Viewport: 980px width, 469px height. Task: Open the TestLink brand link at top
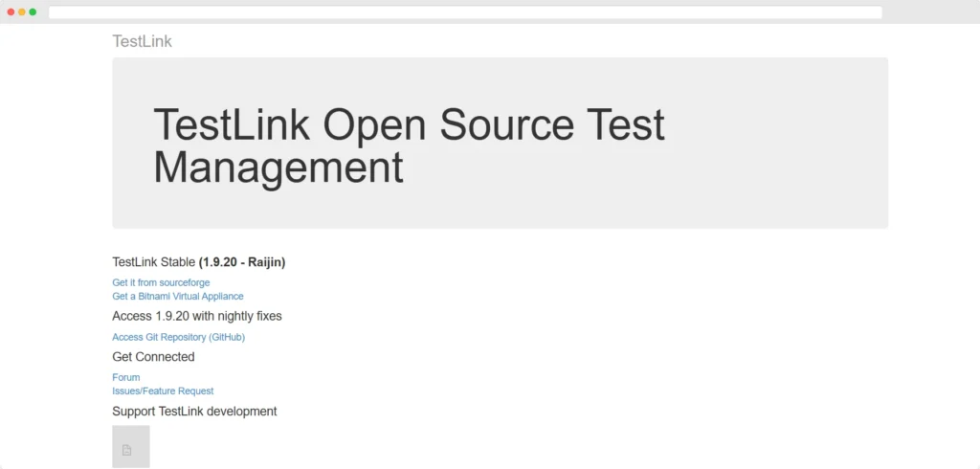pyautogui.click(x=142, y=41)
